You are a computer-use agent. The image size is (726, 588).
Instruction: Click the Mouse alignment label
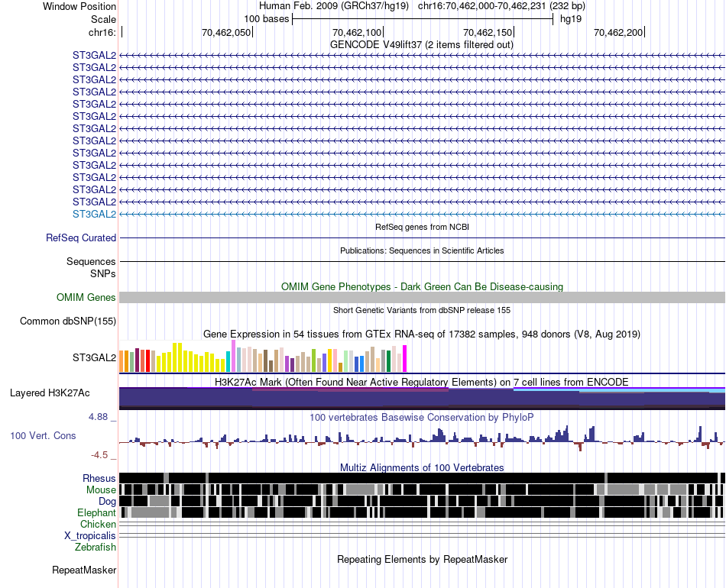(101, 490)
